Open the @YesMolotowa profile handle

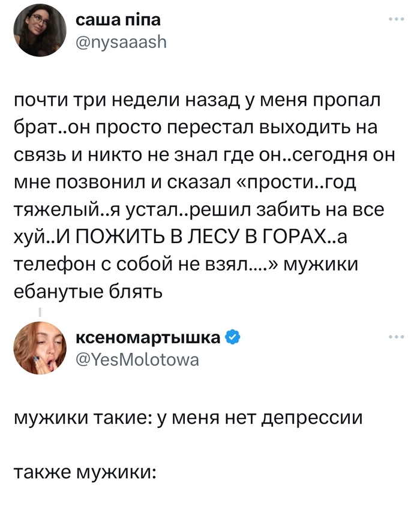click(139, 359)
